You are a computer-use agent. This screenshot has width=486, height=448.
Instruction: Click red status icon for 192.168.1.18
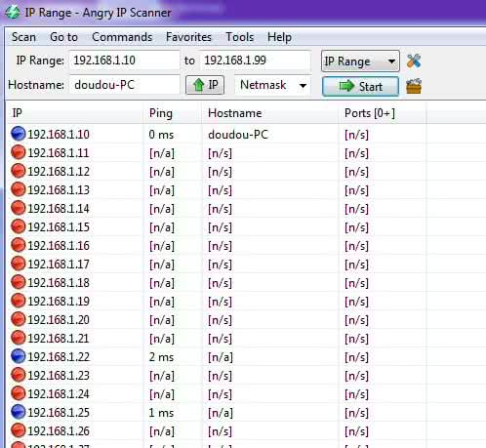tap(19, 282)
